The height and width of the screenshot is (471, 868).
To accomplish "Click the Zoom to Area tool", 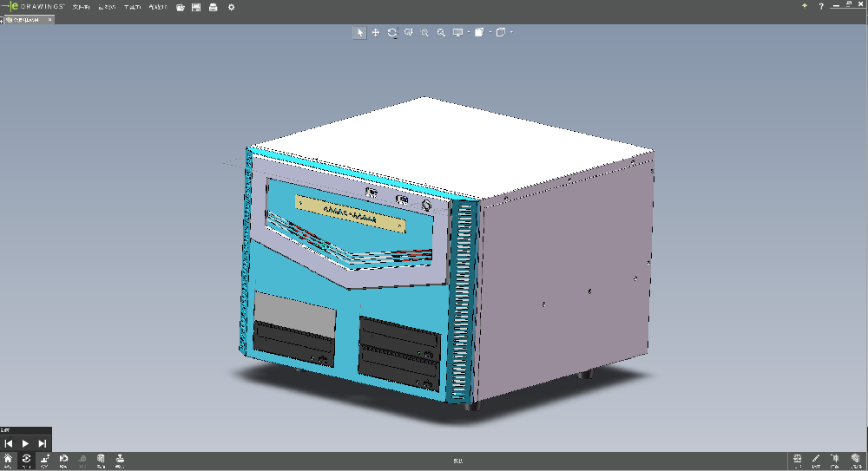I will tap(409, 32).
